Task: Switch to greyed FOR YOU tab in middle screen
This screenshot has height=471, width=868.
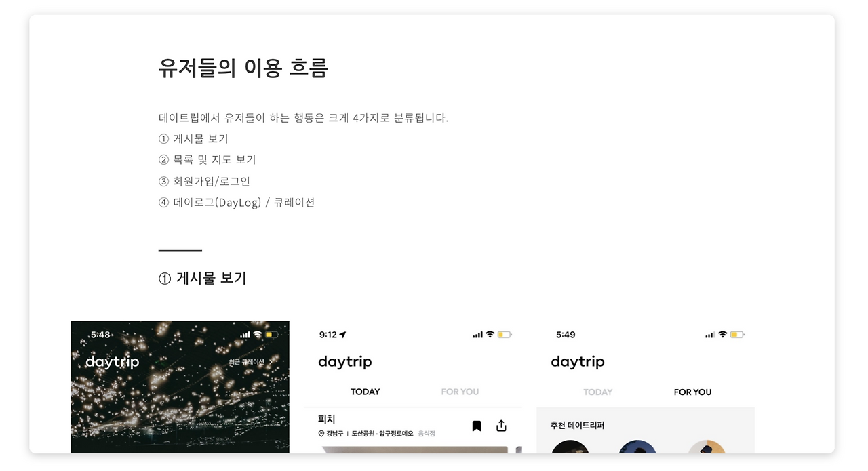Action: pyautogui.click(x=460, y=392)
